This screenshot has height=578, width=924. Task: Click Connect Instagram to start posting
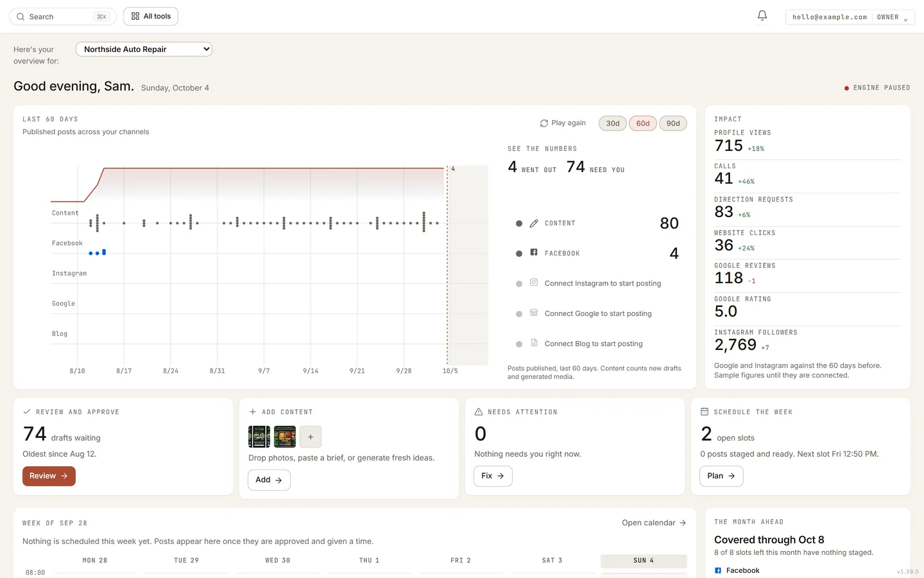pyautogui.click(x=603, y=283)
